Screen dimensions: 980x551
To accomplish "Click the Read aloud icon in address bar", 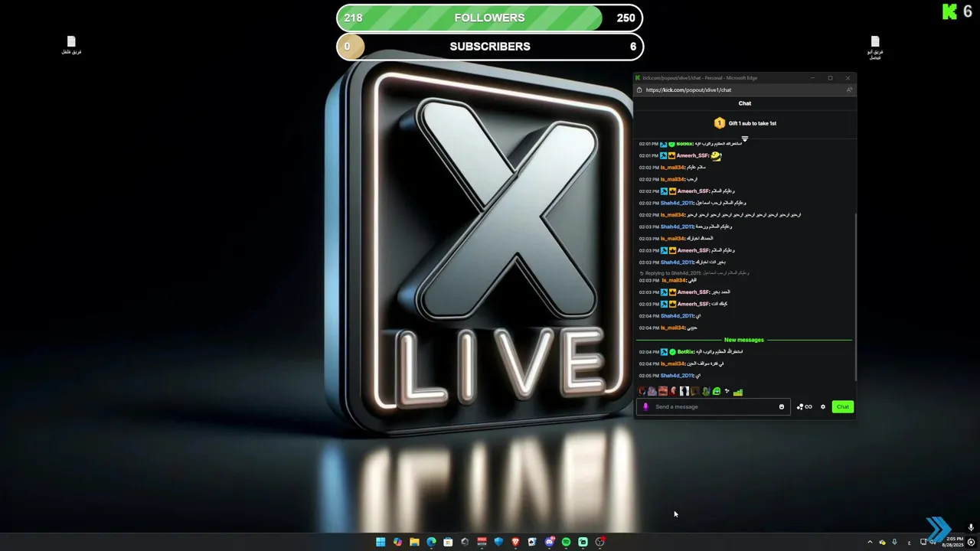I will pos(849,90).
